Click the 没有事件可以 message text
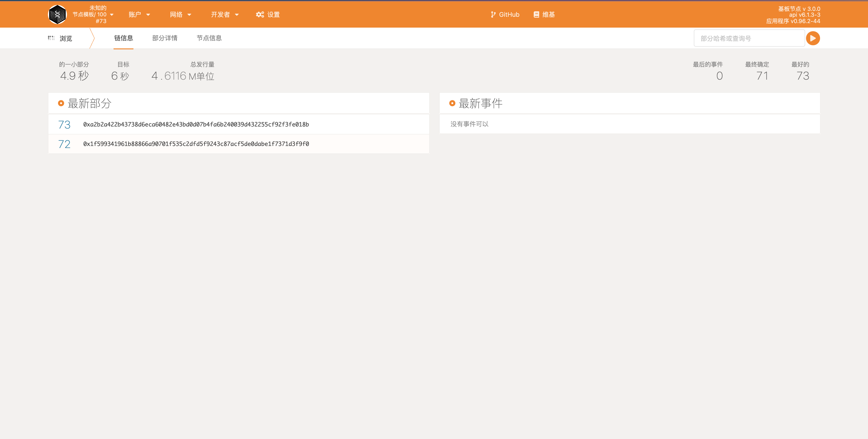Viewport: 868px width, 439px height. (469, 124)
